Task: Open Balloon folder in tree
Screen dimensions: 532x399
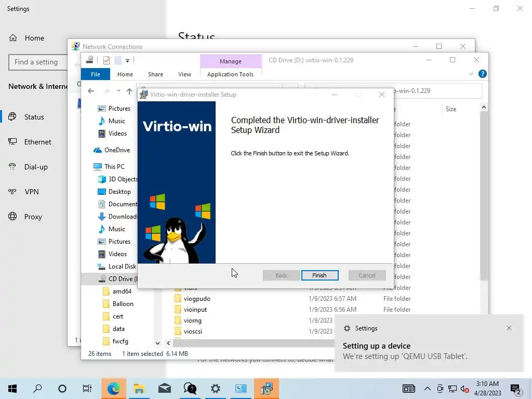Action: [x=118, y=303]
